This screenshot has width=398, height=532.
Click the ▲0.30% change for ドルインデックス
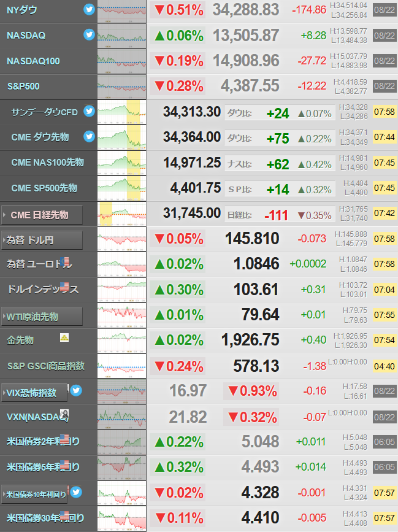pyautogui.click(x=179, y=290)
